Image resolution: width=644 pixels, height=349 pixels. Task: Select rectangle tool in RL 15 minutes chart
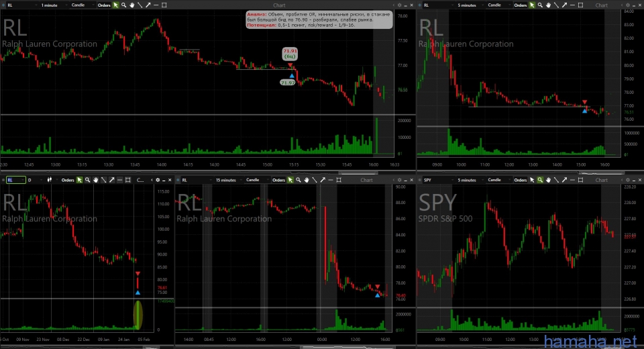click(339, 180)
